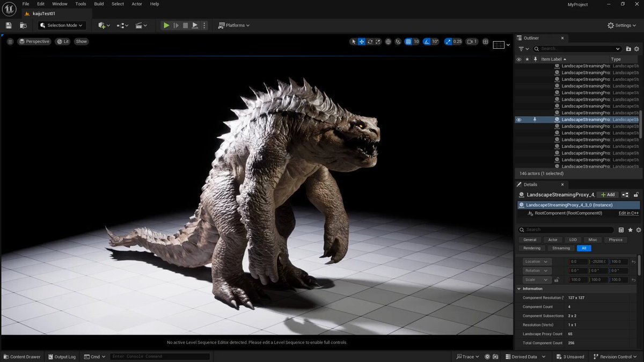Screen dimensions: 644x362
Task: Select the General filter in Details
Action: [x=530, y=240]
